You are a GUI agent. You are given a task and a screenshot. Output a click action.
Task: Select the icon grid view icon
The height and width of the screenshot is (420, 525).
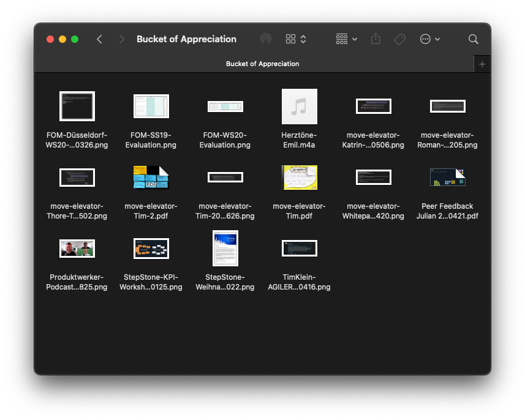(290, 39)
